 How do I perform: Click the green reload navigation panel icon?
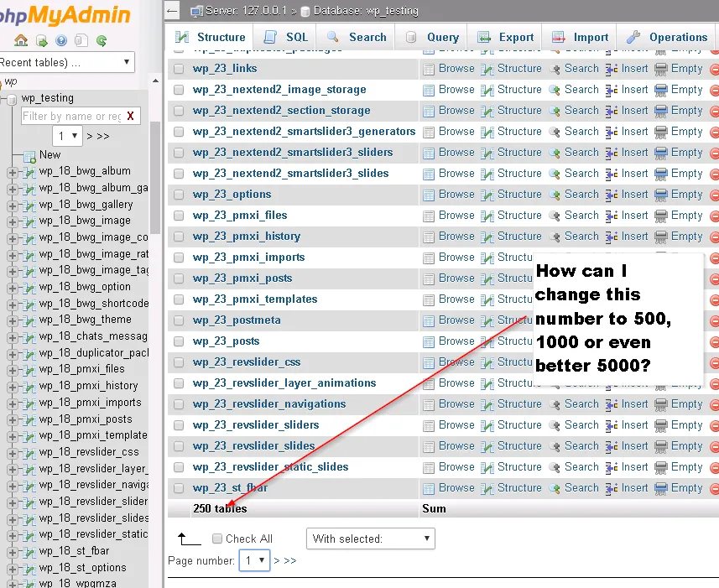[x=102, y=41]
